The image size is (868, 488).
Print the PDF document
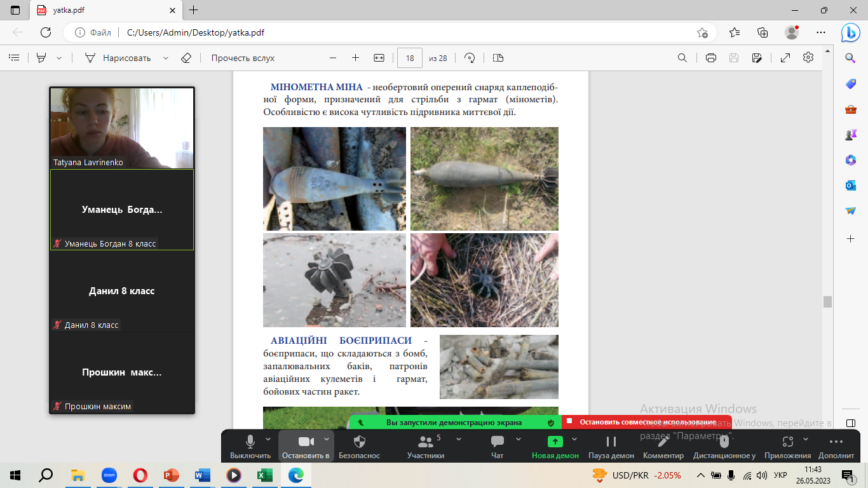click(x=711, y=58)
